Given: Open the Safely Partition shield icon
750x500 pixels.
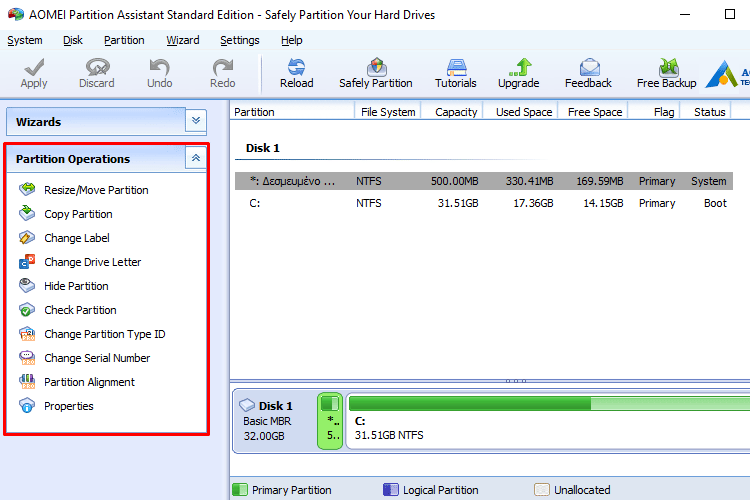Looking at the screenshot, I should point(376,67).
